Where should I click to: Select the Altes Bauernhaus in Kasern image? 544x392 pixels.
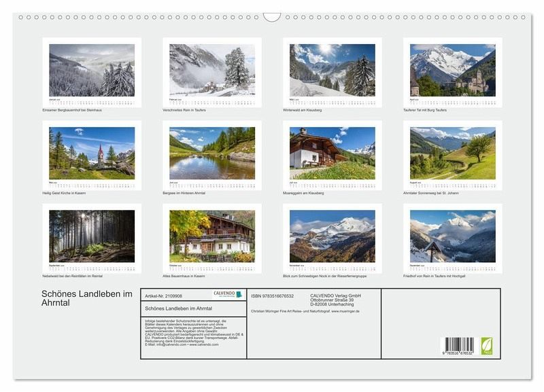pyautogui.click(x=212, y=236)
